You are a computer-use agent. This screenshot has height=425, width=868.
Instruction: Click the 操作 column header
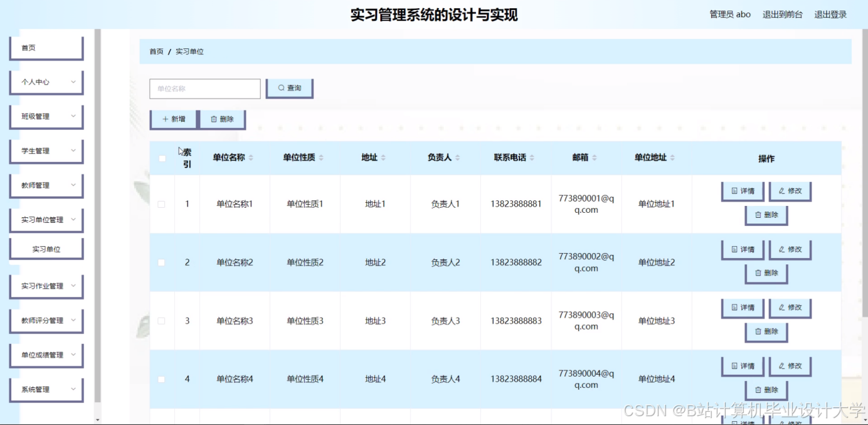(x=766, y=159)
